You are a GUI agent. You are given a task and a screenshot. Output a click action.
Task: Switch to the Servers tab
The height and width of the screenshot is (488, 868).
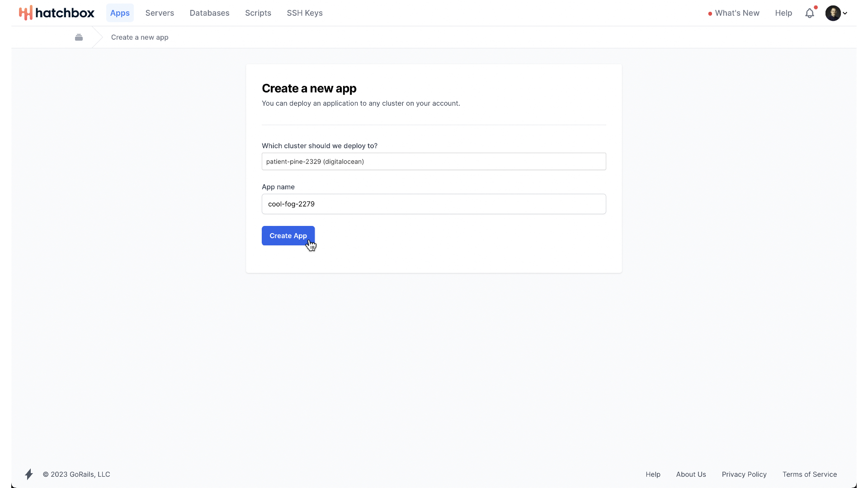pos(160,13)
